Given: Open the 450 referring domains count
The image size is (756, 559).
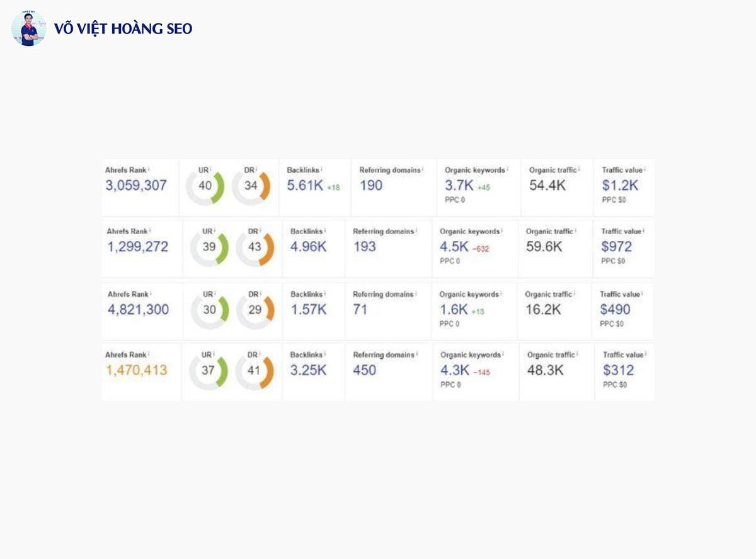Looking at the screenshot, I should click(x=364, y=370).
